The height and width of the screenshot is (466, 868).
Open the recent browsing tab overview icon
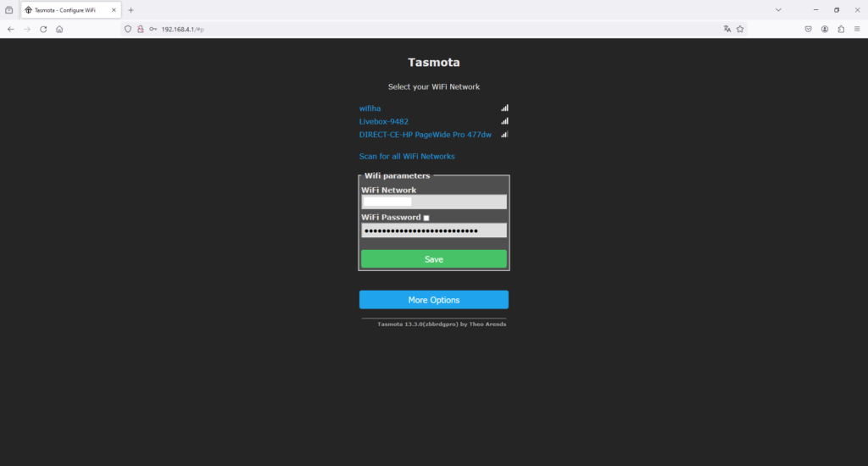coord(8,10)
